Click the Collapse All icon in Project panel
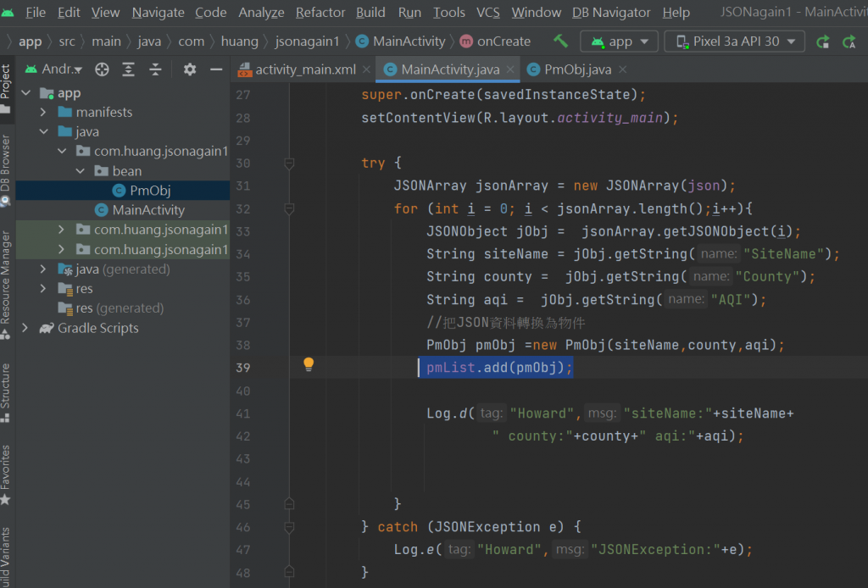868x588 pixels. (x=156, y=69)
